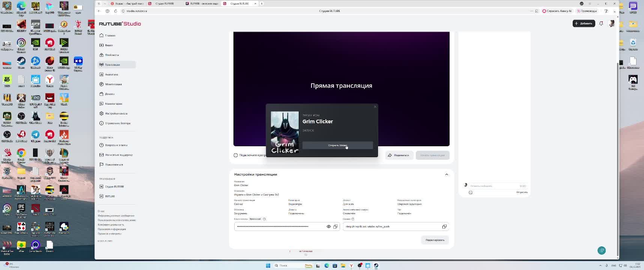Open Написать в поддержку link

[116, 155]
